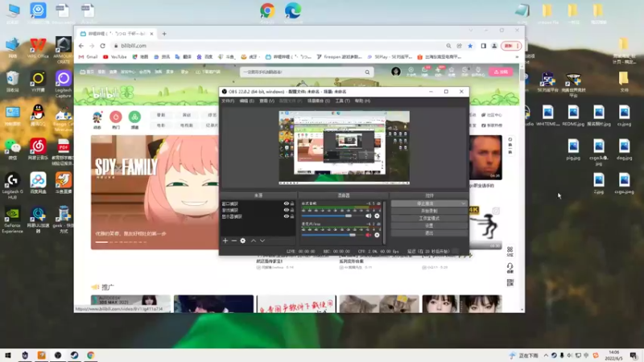Open OBS 查看(V) menu
Screen dimensions: 644x362
(x=266, y=101)
